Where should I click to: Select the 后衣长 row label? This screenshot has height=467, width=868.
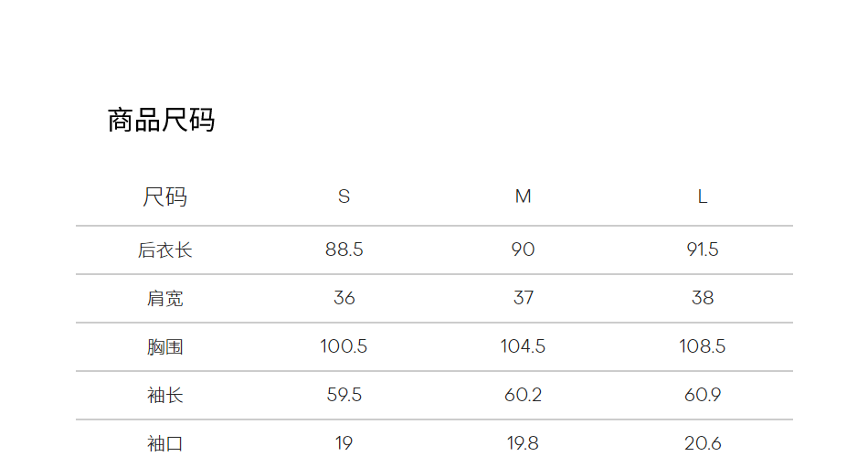tap(164, 250)
